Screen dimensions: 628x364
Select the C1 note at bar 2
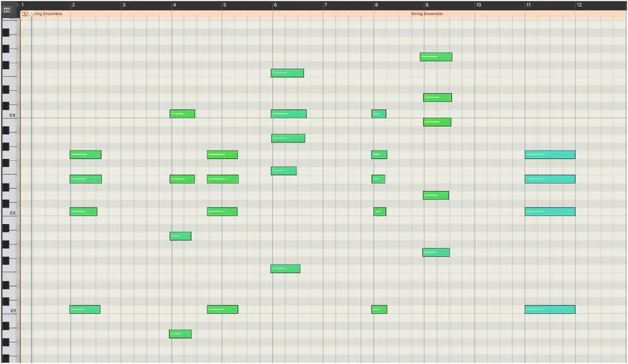pos(85,309)
